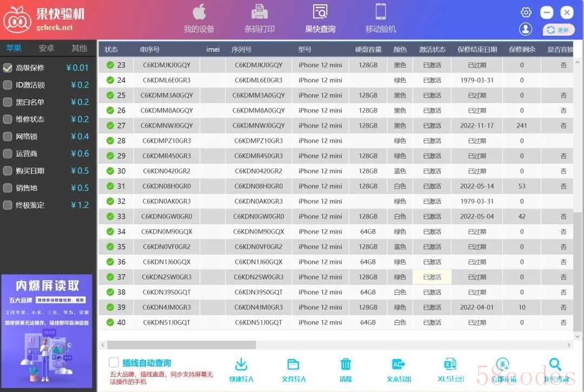This screenshot has height=392, width=584.
Task: Open settings via the gear icon
Action: point(526,12)
